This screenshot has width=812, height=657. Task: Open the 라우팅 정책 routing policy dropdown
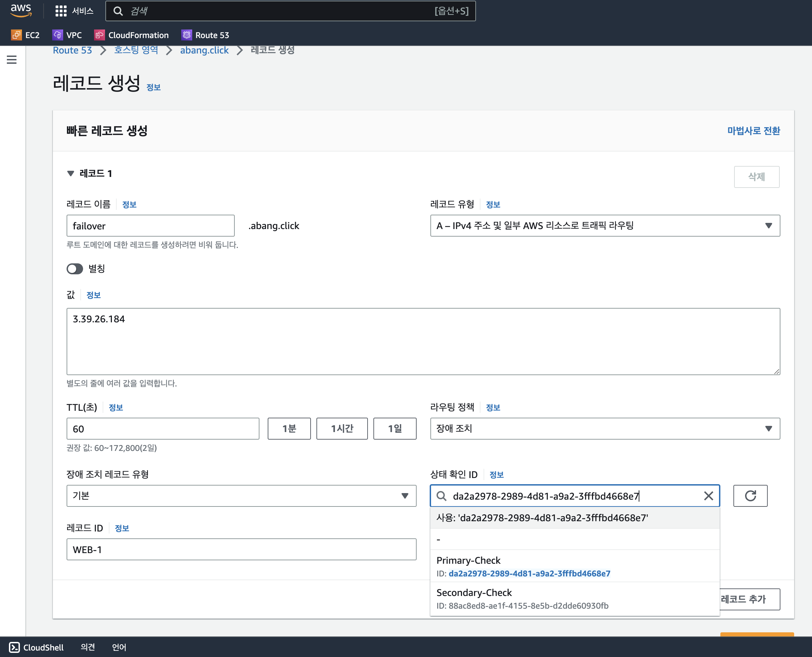605,428
